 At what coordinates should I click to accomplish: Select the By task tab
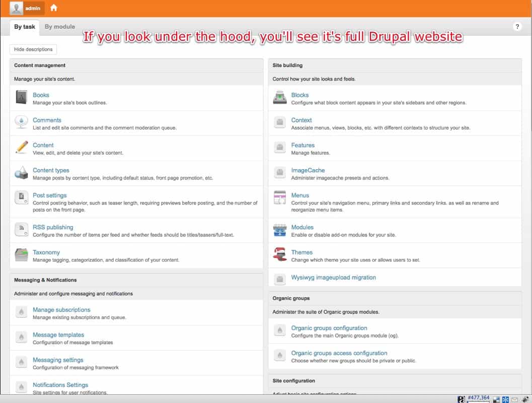(25, 27)
